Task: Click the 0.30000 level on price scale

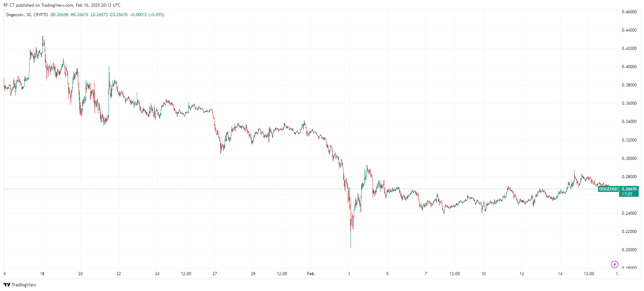Action: [629, 159]
